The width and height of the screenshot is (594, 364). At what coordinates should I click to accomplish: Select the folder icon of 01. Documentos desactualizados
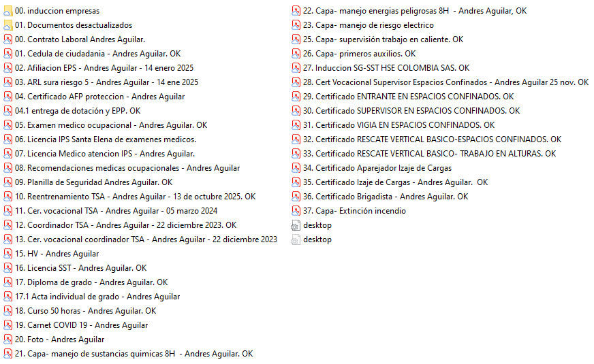click(8, 25)
